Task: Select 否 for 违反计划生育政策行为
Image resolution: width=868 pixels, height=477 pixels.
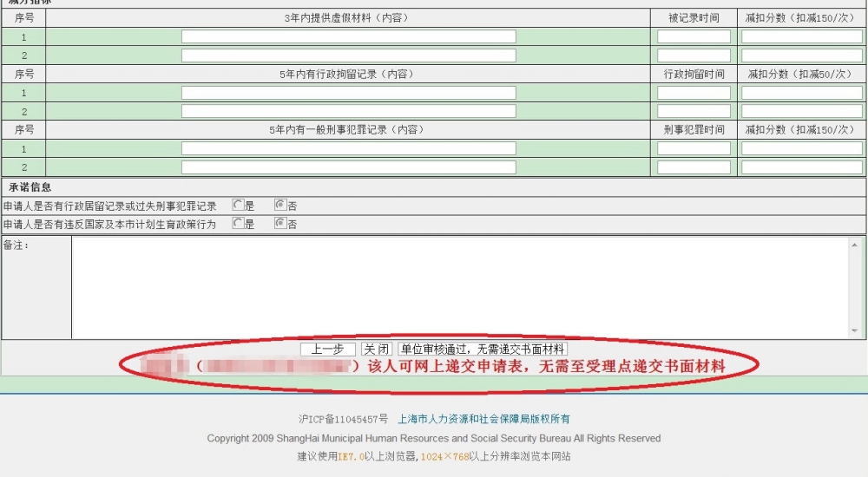Action: [279, 223]
